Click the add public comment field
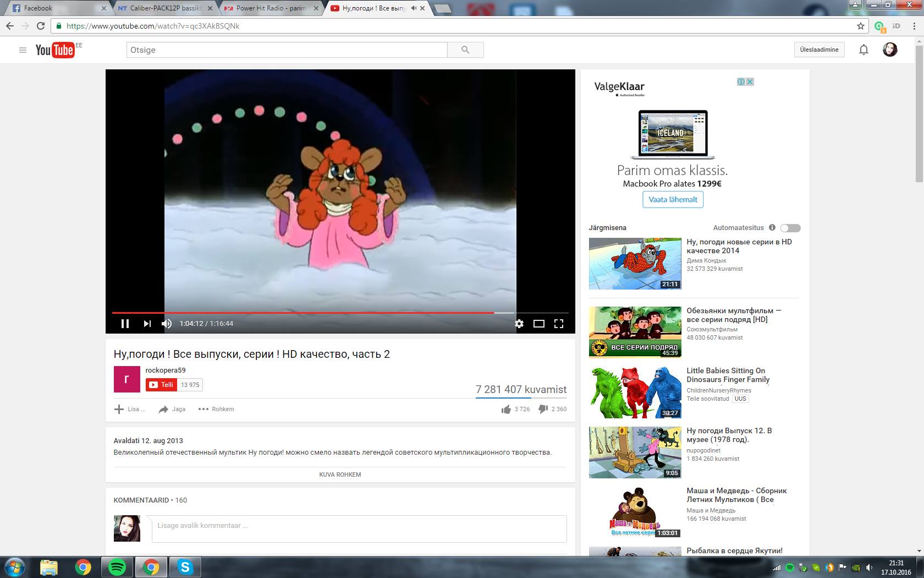Viewport: 924px width, 578px height. (359, 529)
